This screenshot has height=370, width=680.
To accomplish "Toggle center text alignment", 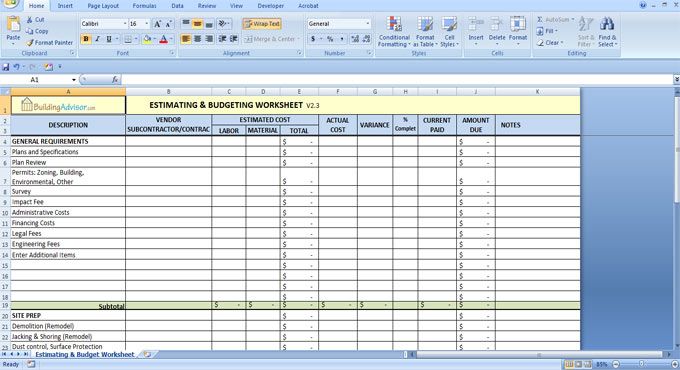I will [x=197, y=39].
